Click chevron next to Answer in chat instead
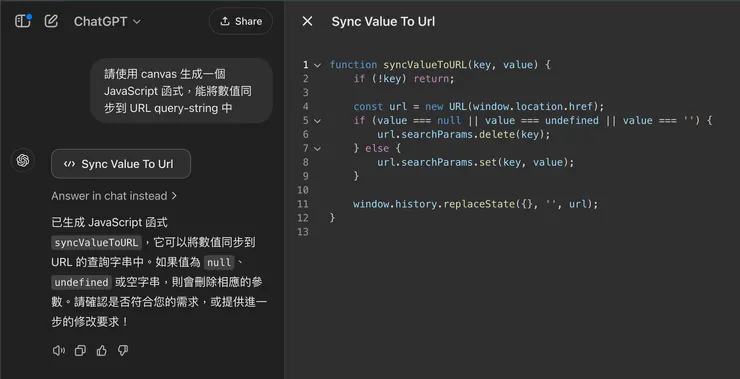The image size is (740, 379). click(174, 196)
